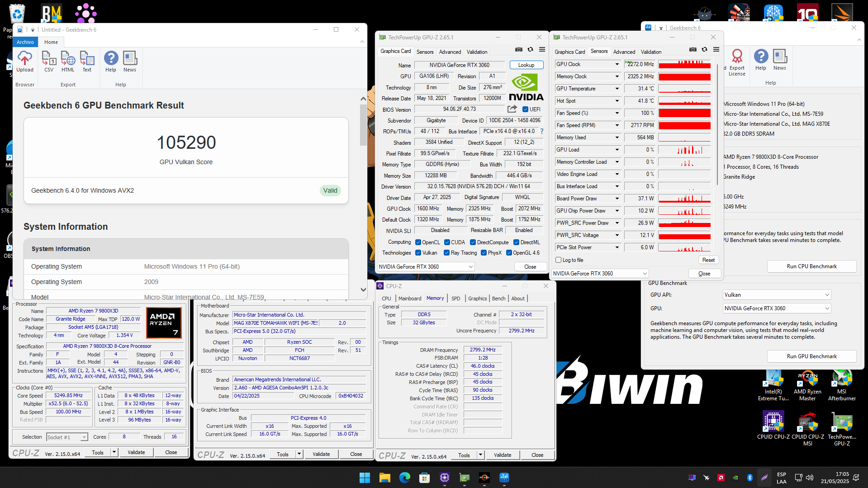Screen dimensions: 868x488
Task: Switch to the Mainboard tab in CPU-Z
Action: [x=410, y=298]
